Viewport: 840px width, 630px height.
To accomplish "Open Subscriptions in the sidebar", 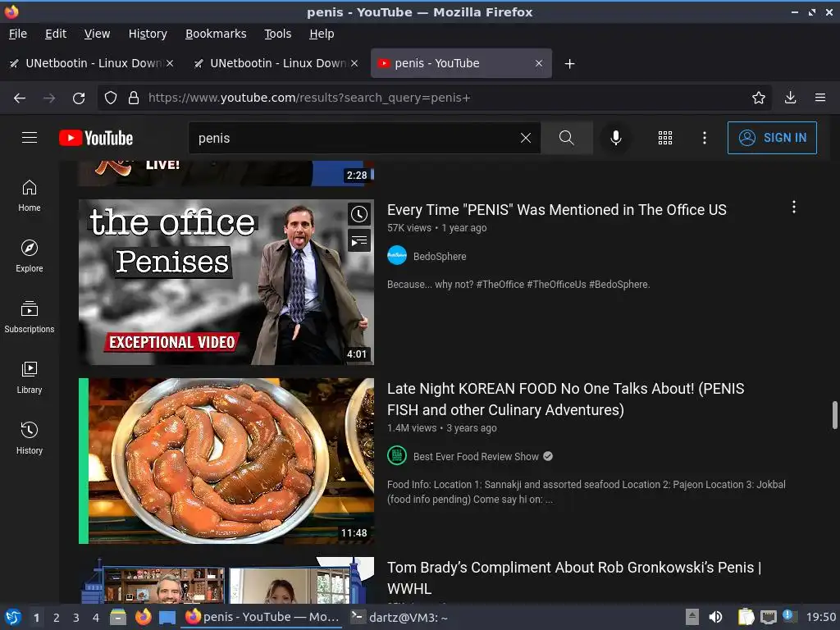I will [30, 317].
